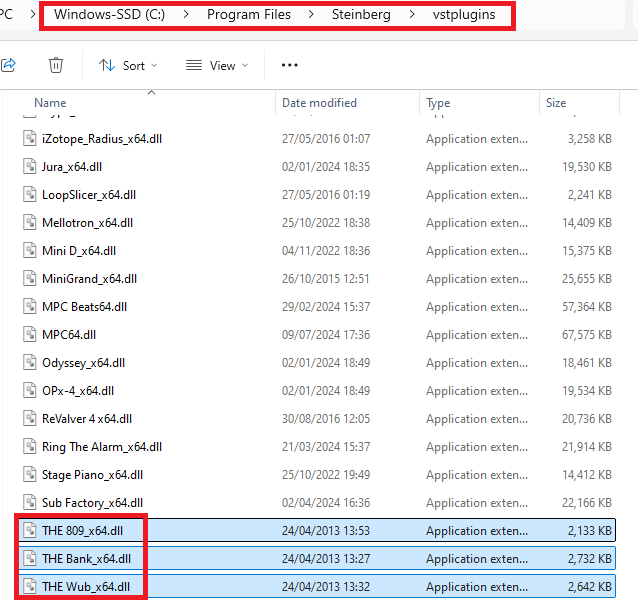The height and width of the screenshot is (601, 638).
Task: Click the iZotope_Radius_x64.dll file name
Action: (102, 139)
